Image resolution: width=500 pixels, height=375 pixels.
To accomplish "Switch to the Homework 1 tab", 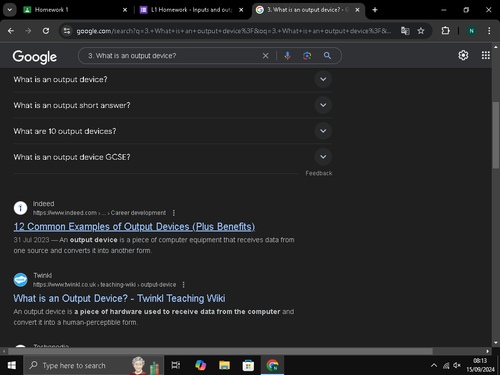I will pyautogui.click(x=75, y=10).
